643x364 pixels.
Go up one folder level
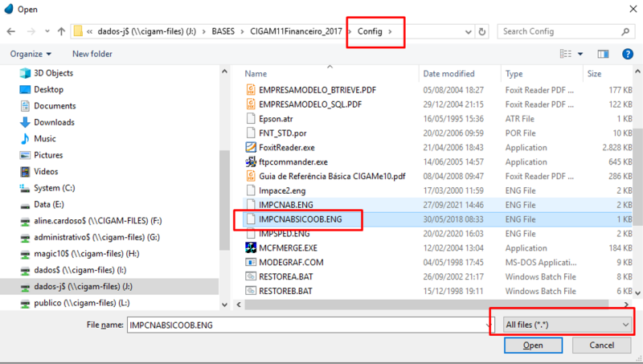tap(62, 31)
